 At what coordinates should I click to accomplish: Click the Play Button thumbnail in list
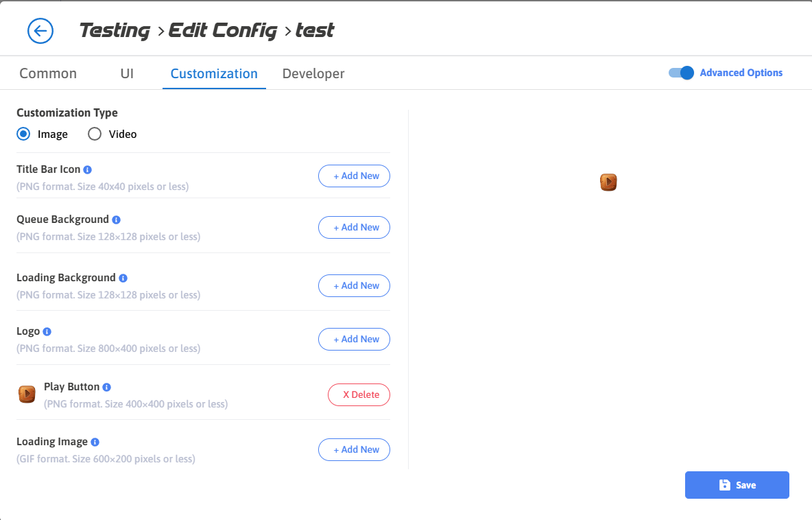(x=27, y=394)
